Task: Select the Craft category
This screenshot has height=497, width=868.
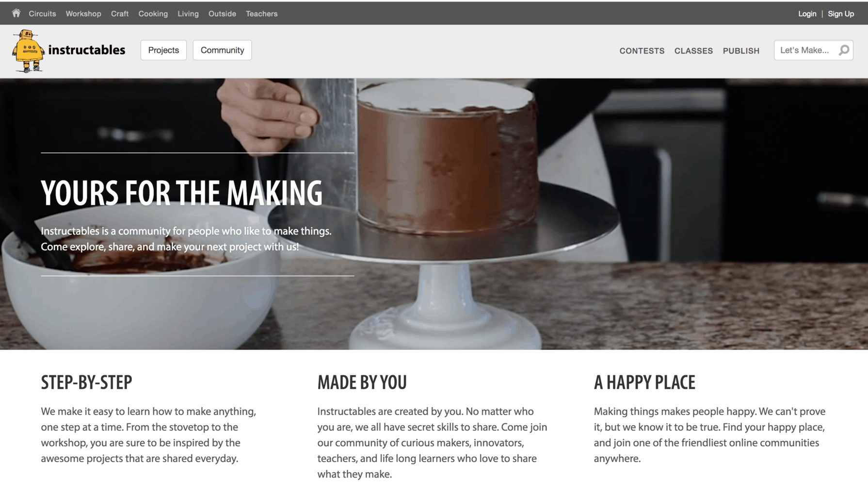Action: (120, 14)
